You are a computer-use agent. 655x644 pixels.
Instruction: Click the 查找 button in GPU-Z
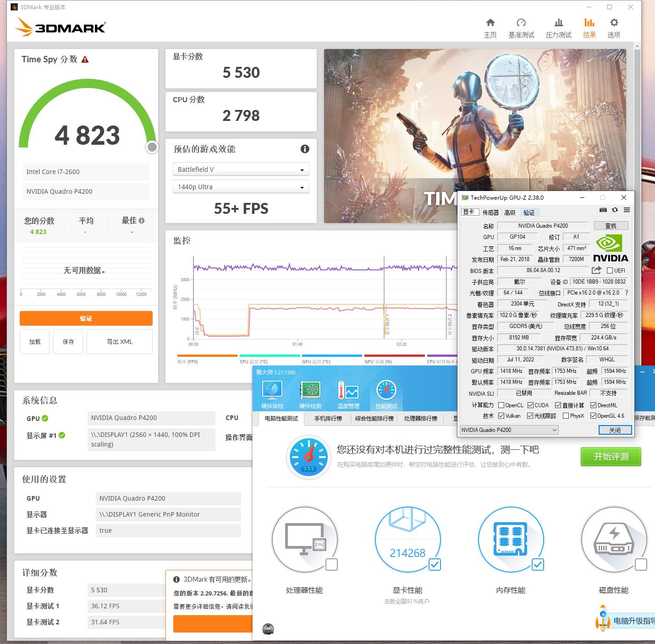(611, 225)
